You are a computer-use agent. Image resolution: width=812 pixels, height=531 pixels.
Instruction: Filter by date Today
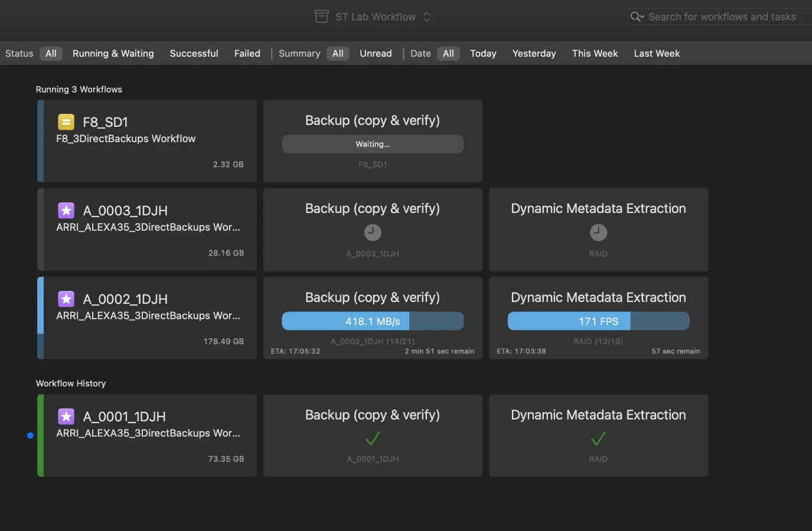pos(483,54)
